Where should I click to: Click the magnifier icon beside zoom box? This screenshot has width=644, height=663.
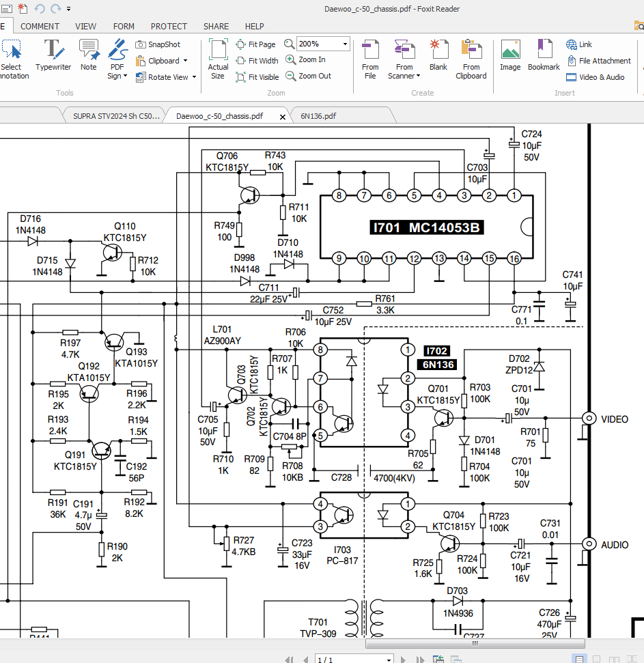tap(289, 44)
